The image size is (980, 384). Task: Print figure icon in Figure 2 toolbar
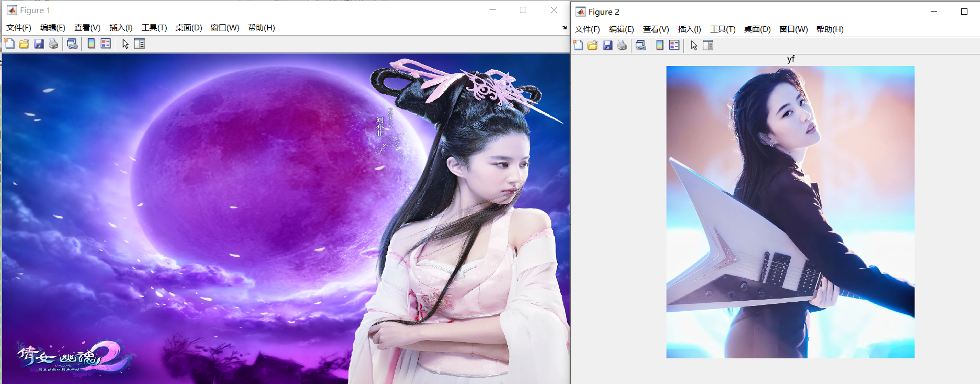coord(622,45)
